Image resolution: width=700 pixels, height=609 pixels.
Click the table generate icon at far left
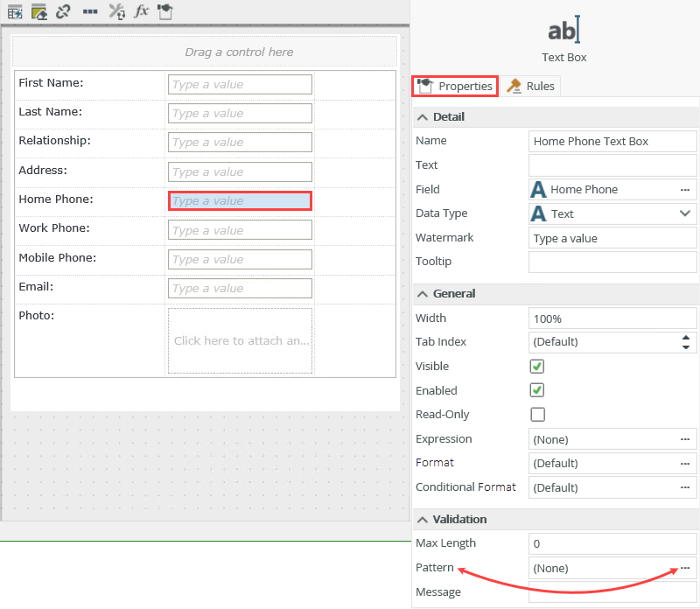(16, 12)
